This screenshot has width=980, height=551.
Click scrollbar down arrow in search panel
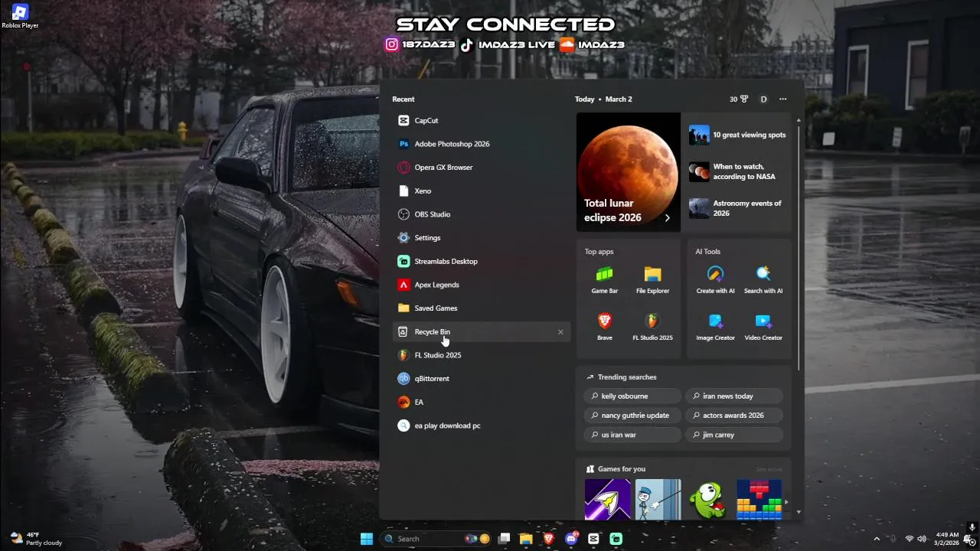pyautogui.click(x=799, y=512)
